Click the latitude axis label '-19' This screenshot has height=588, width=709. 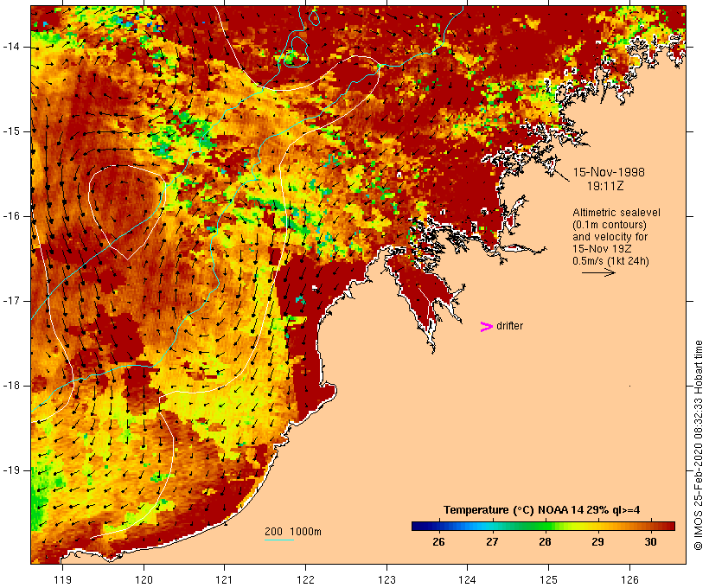coord(11,470)
